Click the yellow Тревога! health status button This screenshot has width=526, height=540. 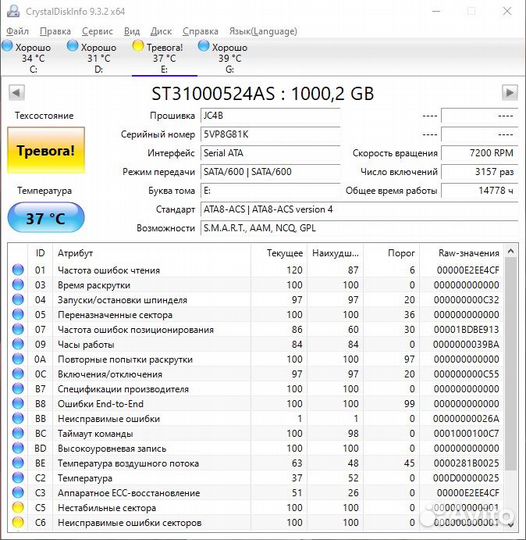pyautogui.click(x=46, y=150)
